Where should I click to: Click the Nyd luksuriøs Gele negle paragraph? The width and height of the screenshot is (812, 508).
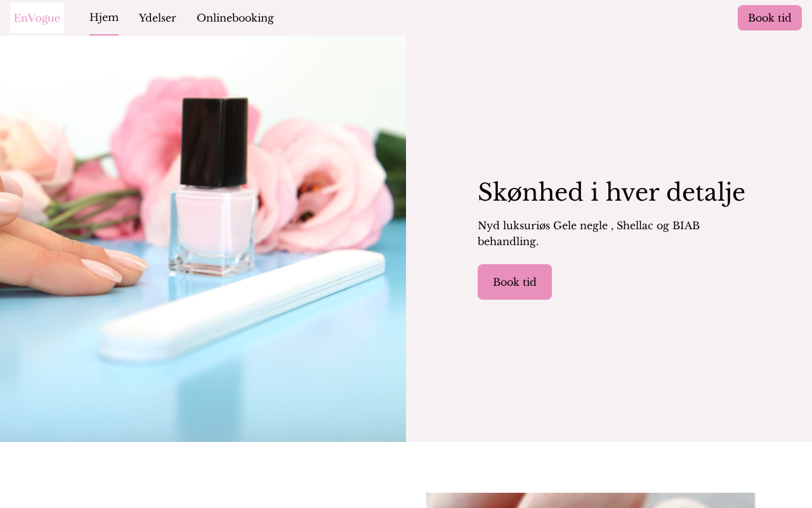pos(589,233)
